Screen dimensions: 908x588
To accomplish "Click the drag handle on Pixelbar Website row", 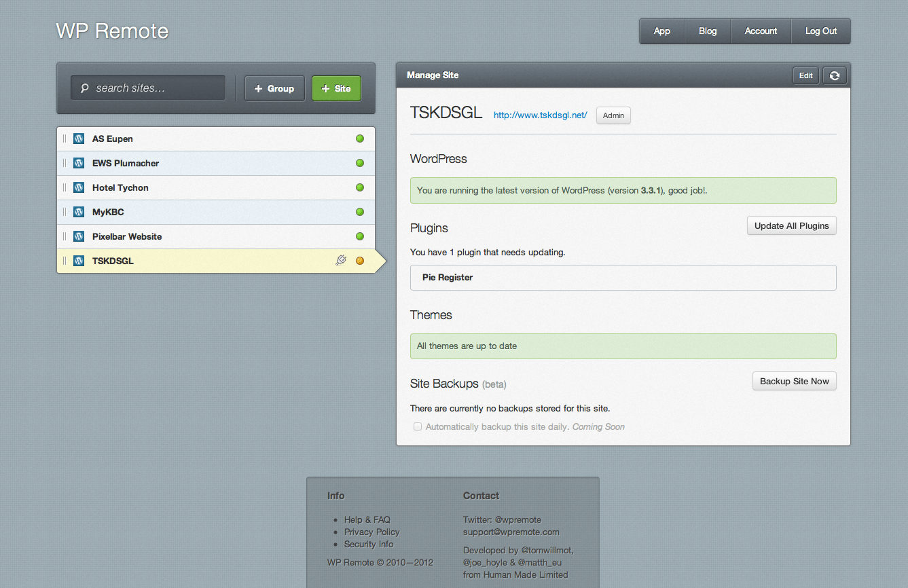I will [65, 236].
